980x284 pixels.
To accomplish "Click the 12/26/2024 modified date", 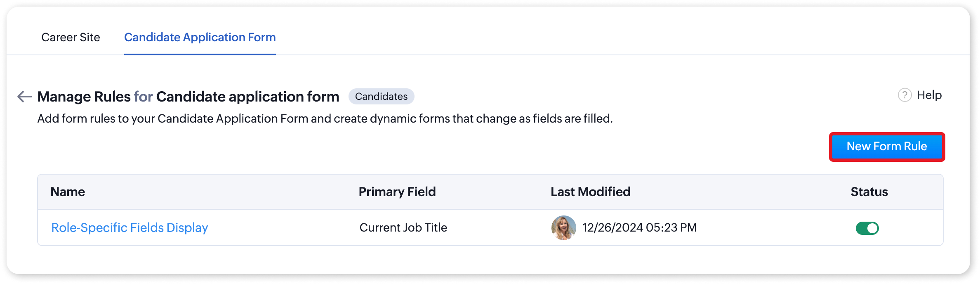I will 612,227.
